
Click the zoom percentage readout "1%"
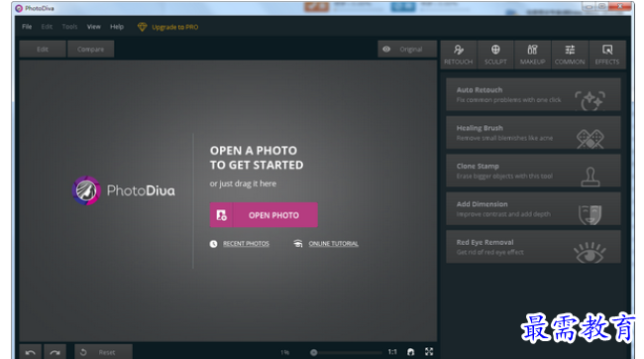click(285, 352)
